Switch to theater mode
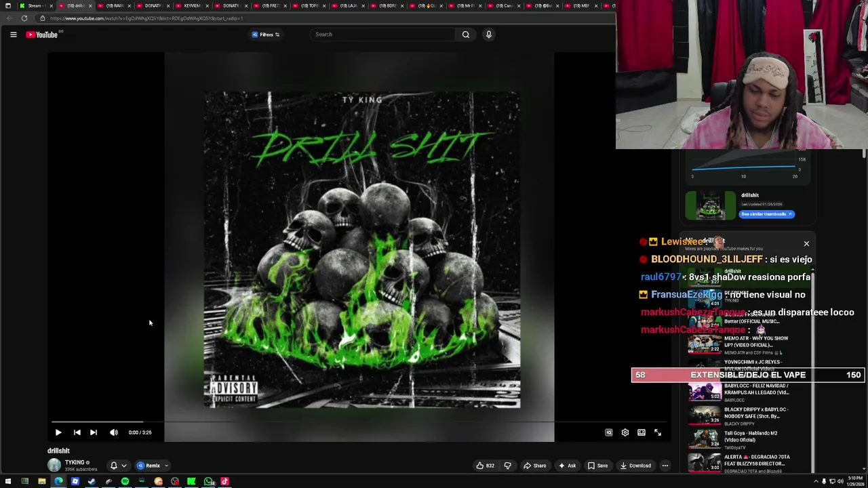868x488 pixels. click(642, 432)
